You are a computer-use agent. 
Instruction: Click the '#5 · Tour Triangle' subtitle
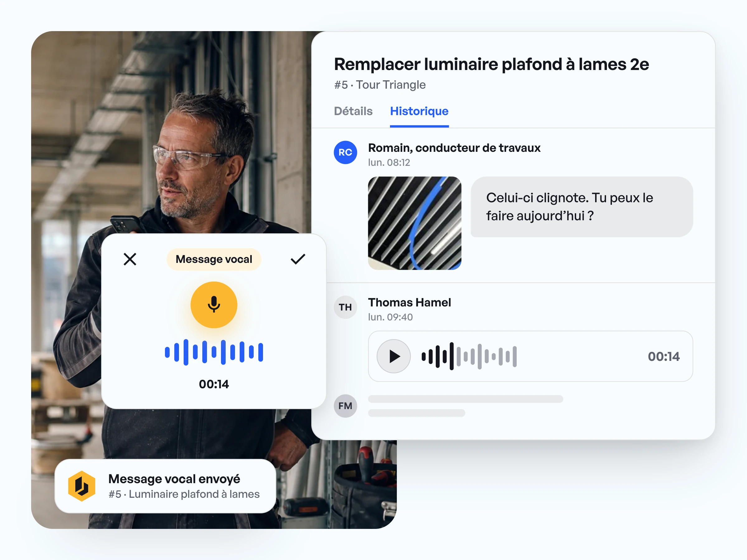pos(380,85)
